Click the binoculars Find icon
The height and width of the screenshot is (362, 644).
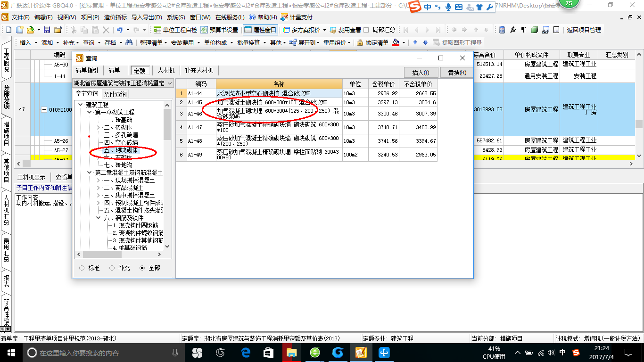click(x=129, y=42)
